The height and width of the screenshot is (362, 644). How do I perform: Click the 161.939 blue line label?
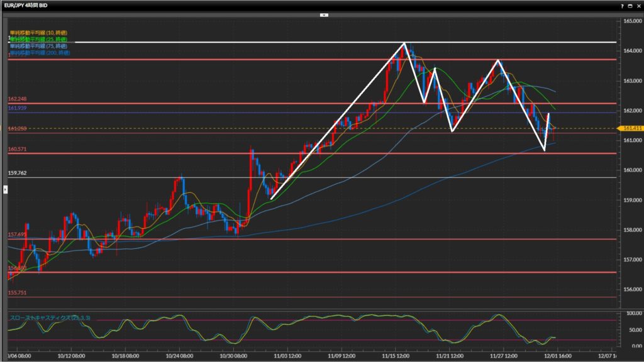[x=17, y=108]
